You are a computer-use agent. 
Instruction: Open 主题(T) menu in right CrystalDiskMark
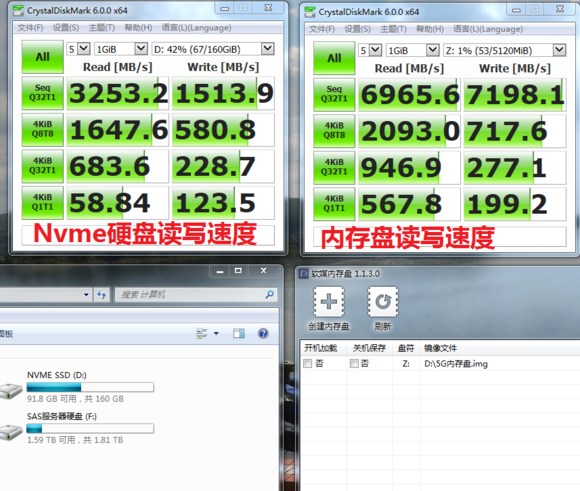tap(393, 29)
